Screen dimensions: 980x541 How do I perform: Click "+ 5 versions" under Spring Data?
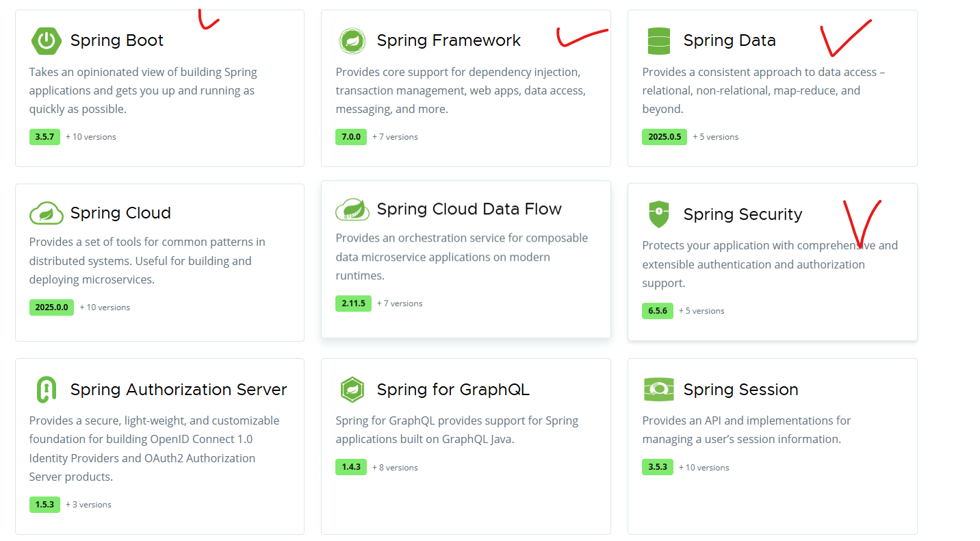click(716, 137)
